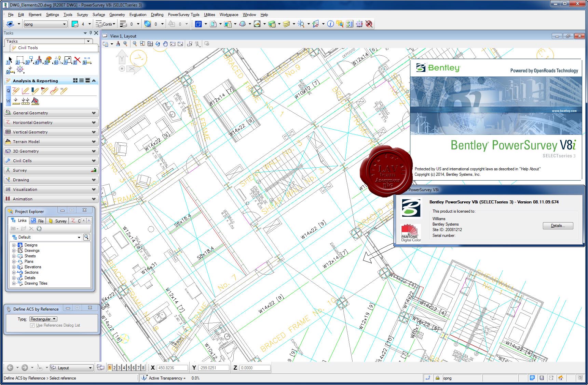Viewport: 588px width, 385px height.
Task: Expand the Designs tree node
Action: [14, 245]
